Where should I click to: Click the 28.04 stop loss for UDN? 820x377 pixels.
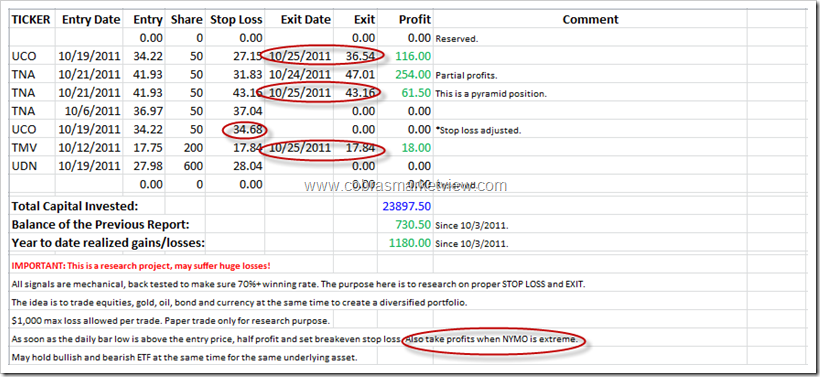pyautogui.click(x=248, y=166)
